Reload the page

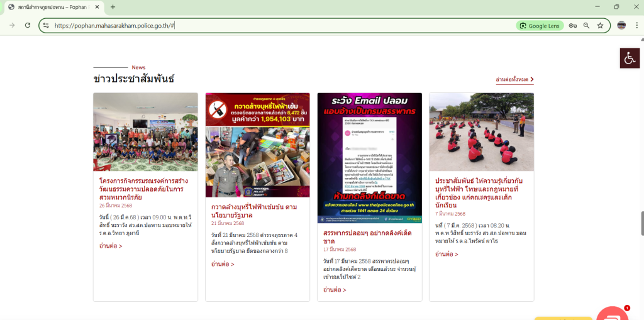(28, 25)
